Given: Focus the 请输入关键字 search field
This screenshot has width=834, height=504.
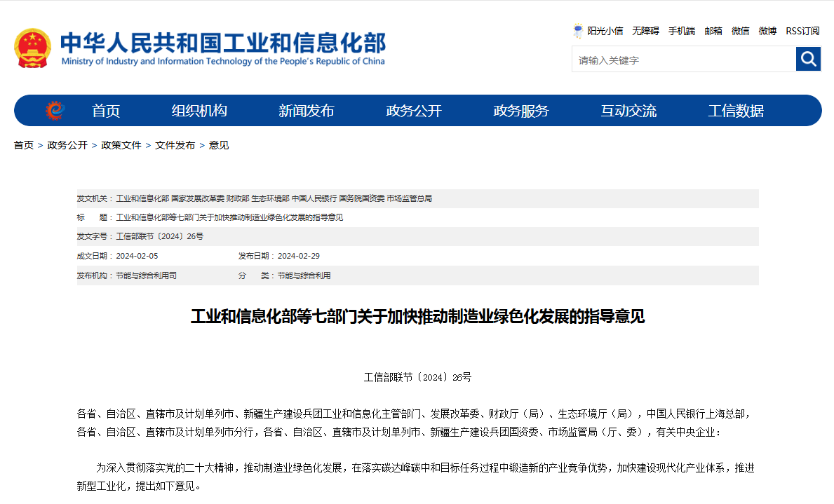Looking at the screenshot, I should [x=682, y=60].
